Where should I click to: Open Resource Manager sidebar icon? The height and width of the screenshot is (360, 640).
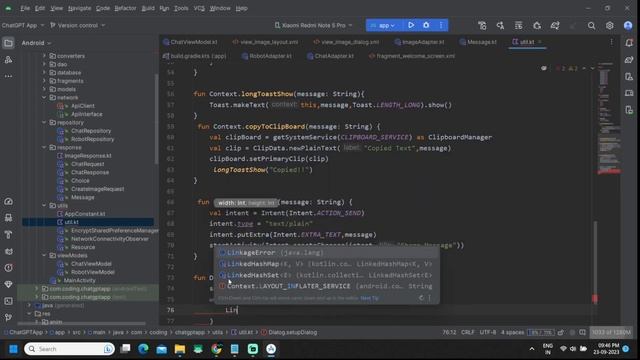click(x=8, y=60)
